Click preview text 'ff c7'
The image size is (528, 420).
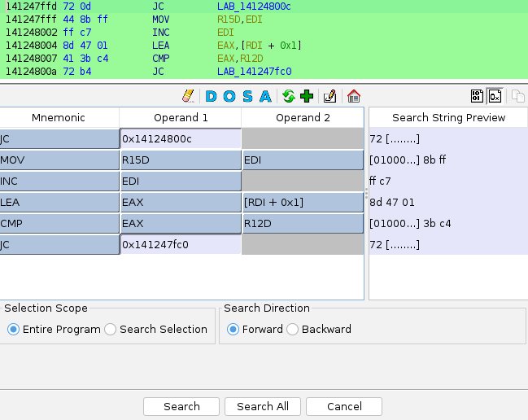click(x=380, y=182)
